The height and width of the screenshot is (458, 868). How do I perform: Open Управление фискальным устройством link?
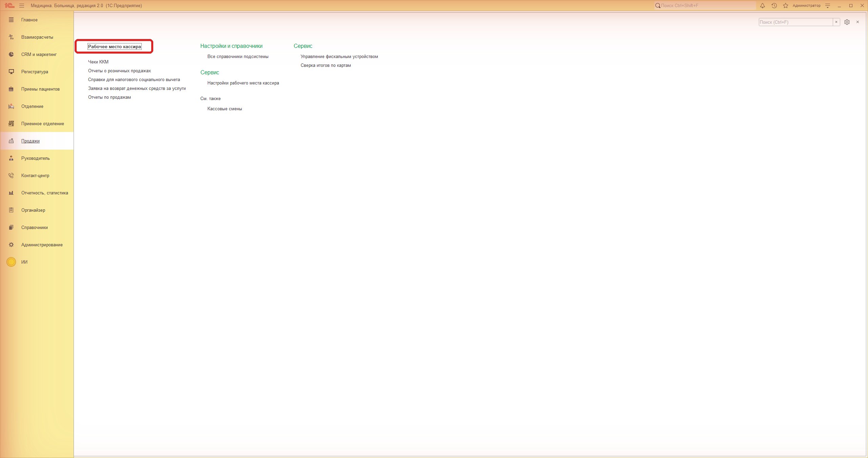click(x=339, y=56)
